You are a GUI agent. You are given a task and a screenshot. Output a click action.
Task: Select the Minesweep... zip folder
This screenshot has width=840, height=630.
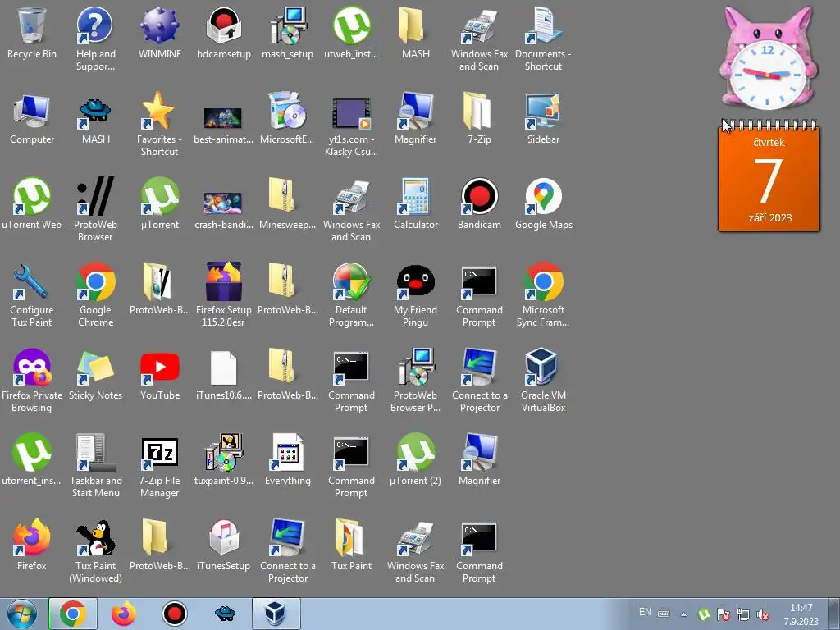point(287,204)
